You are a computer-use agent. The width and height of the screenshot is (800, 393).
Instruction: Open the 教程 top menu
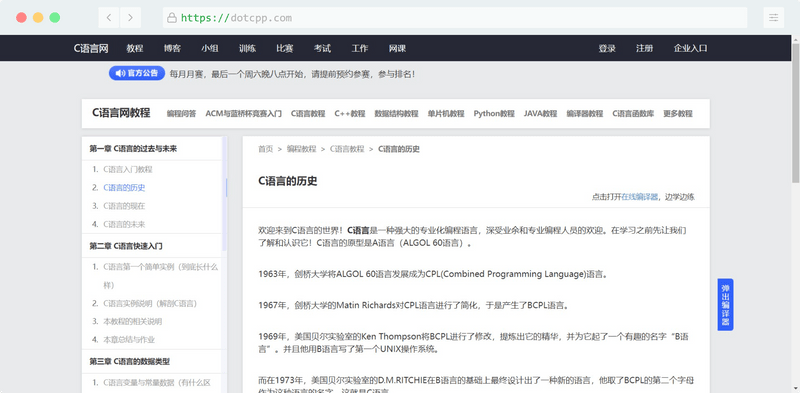(135, 48)
